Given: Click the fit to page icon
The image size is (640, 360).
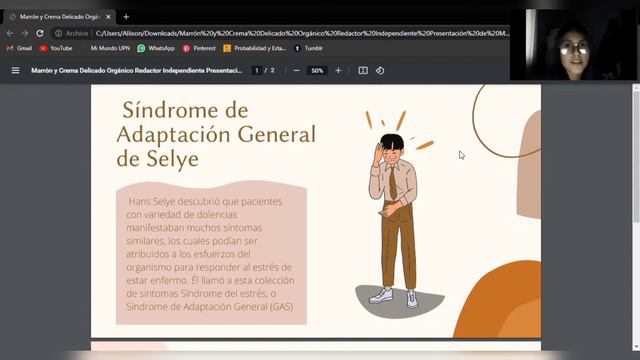Looking at the screenshot, I should (363, 71).
